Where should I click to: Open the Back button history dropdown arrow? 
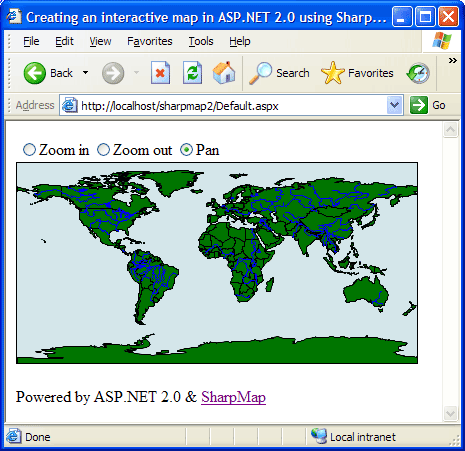pos(86,73)
